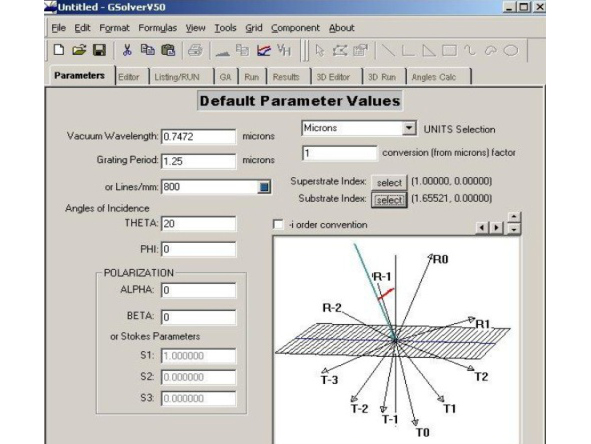Click diagram rotate right arrow

[497, 228]
